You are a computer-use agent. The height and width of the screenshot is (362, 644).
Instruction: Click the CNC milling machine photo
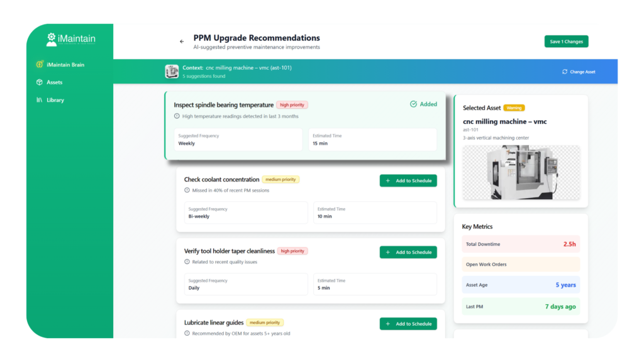coord(521,173)
